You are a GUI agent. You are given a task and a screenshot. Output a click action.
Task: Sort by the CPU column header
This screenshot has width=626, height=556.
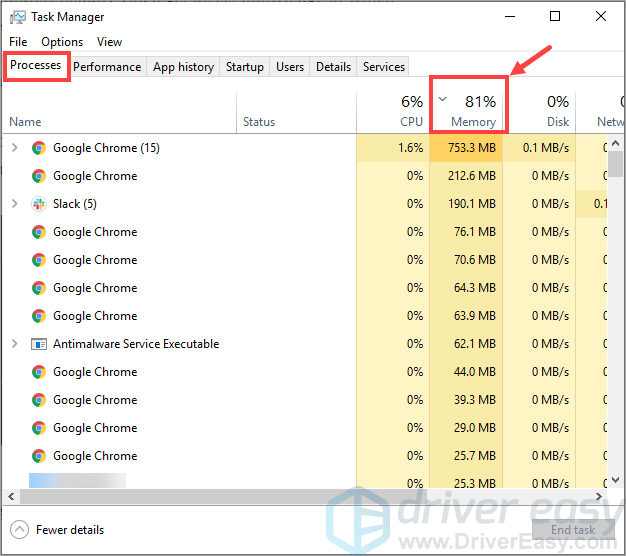[393, 113]
